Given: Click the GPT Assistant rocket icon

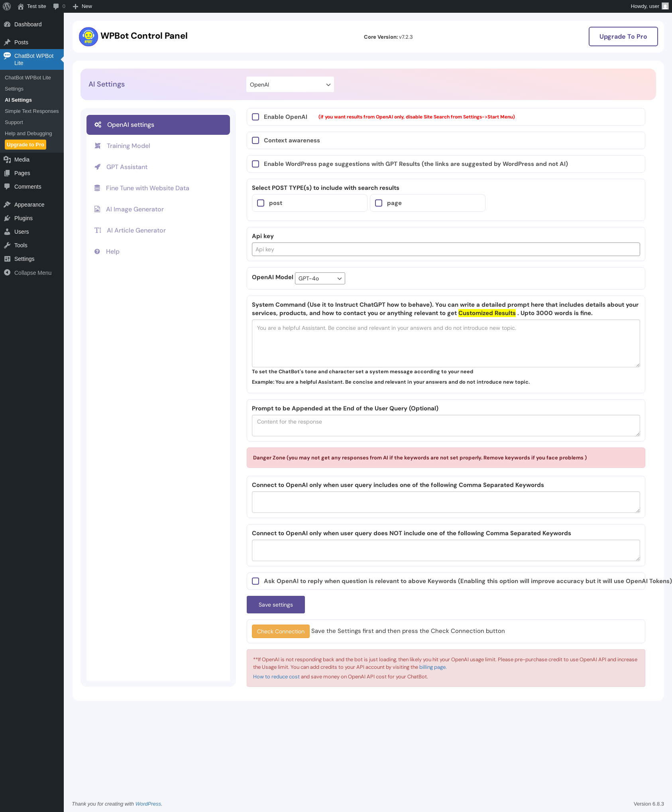Looking at the screenshot, I should click(98, 167).
